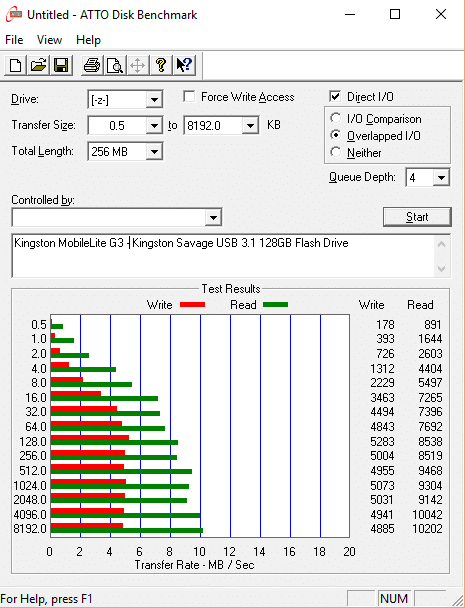Screen dimensions: 465x608
Task: Open the Controlled by combo box
Action: pyautogui.click(x=117, y=218)
